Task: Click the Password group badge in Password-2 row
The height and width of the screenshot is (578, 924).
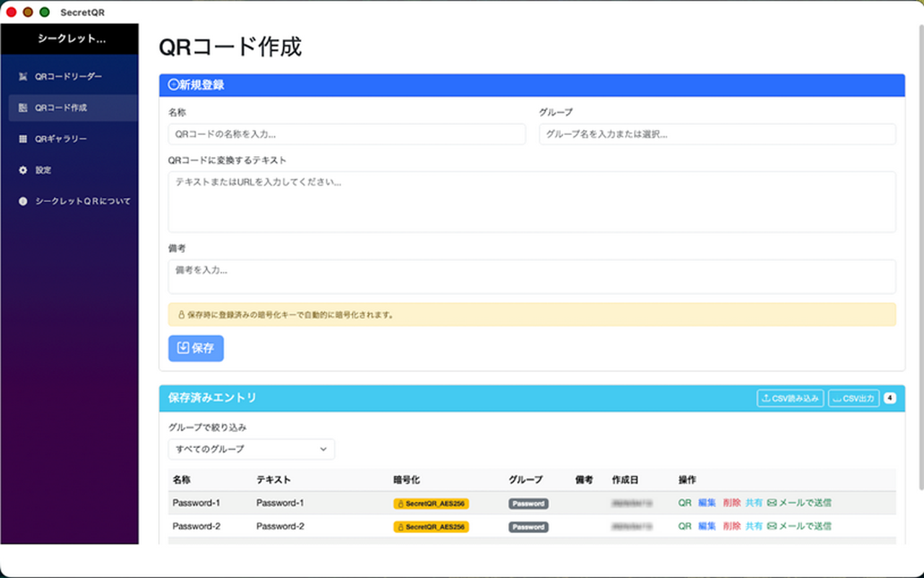Action: [528, 527]
